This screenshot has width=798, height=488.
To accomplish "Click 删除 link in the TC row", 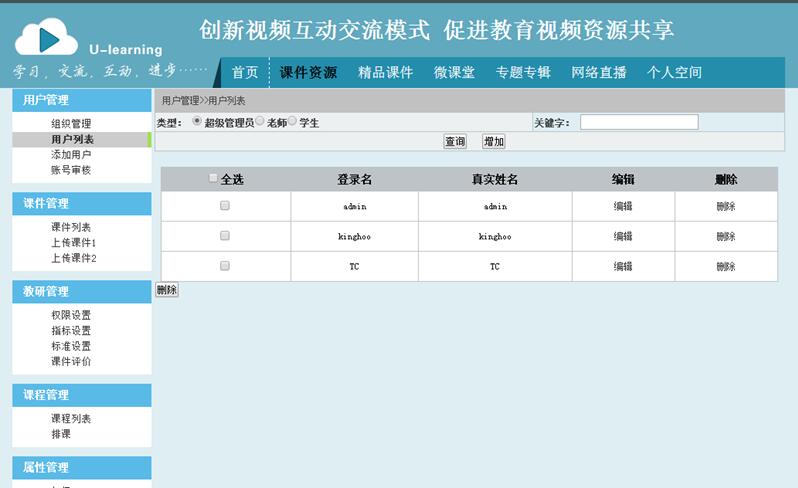I will [x=726, y=266].
